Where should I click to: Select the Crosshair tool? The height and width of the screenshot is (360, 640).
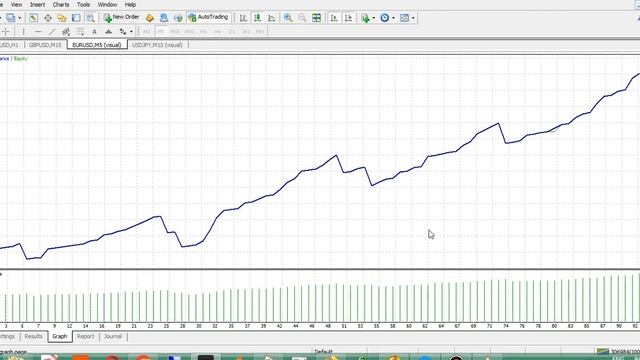[x=6, y=31]
